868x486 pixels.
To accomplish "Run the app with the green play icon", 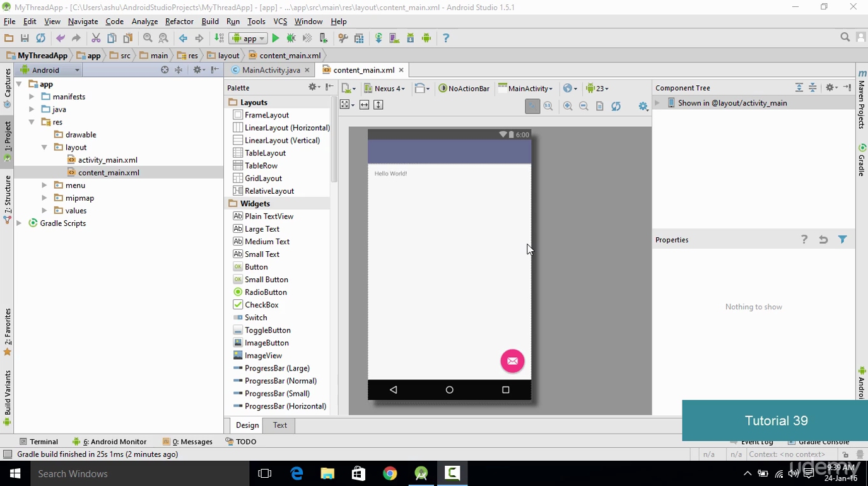I will pyautogui.click(x=276, y=39).
